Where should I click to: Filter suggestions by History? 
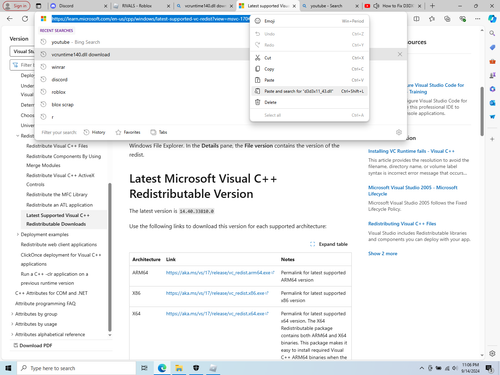coord(94,132)
